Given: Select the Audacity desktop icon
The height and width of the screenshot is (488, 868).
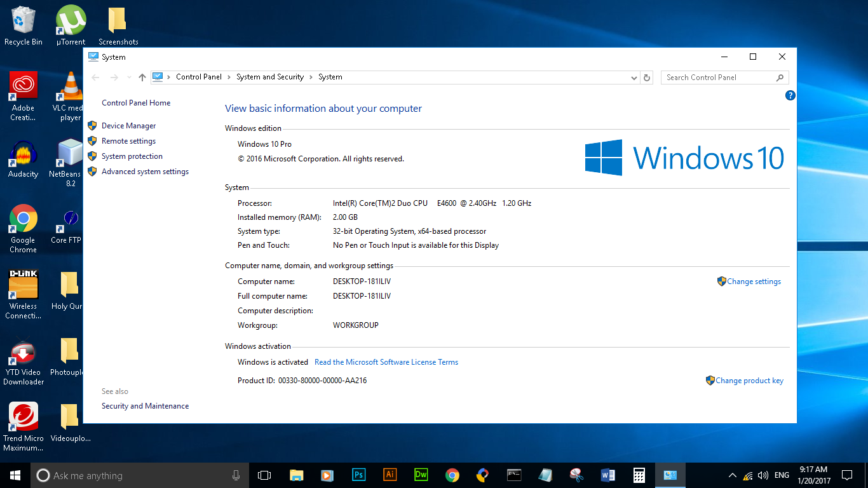Looking at the screenshot, I should point(24,159).
